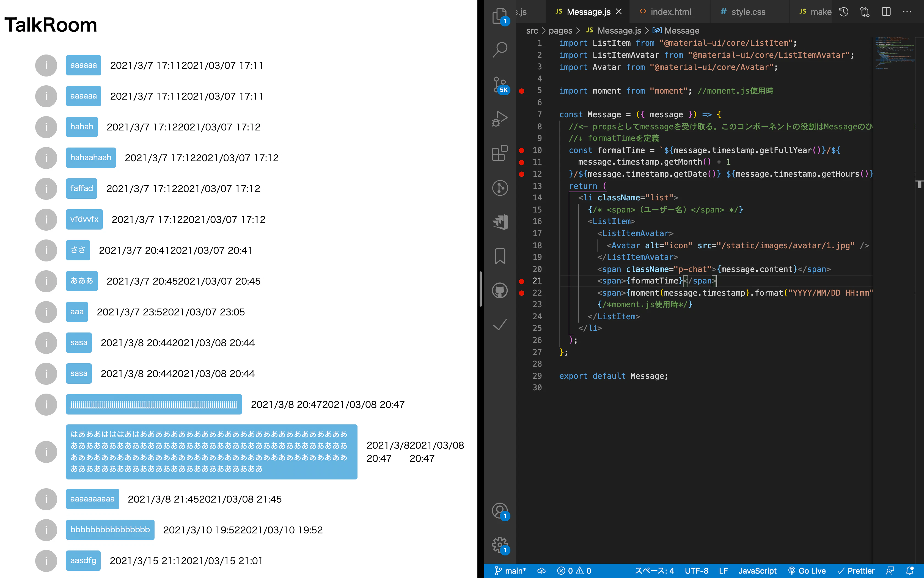Click the notifications bell in status bar
The image size is (924, 578).
(x=910, y=571)
